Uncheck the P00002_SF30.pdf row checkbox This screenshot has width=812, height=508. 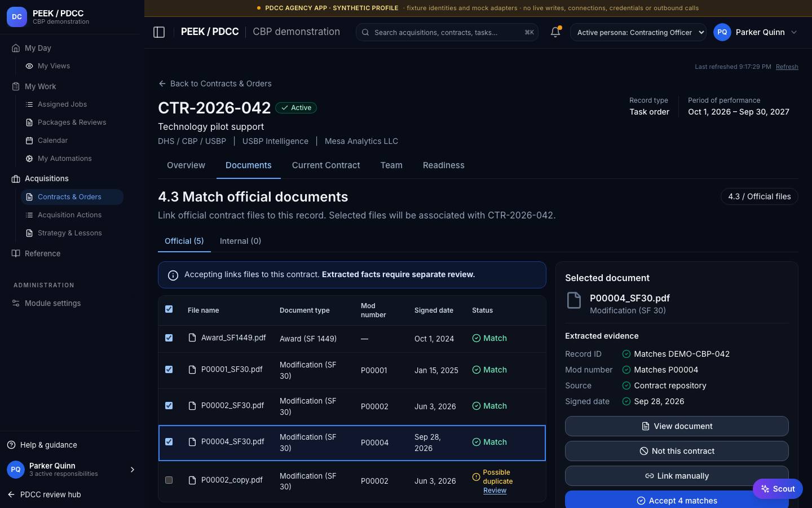pyautogui.click(x=169, y=405)
